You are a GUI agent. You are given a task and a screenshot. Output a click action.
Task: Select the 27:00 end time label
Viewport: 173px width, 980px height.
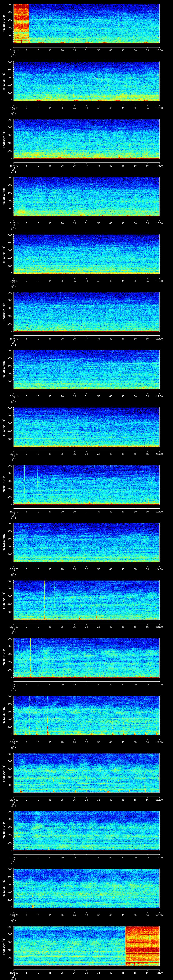(x=159, y=742)
